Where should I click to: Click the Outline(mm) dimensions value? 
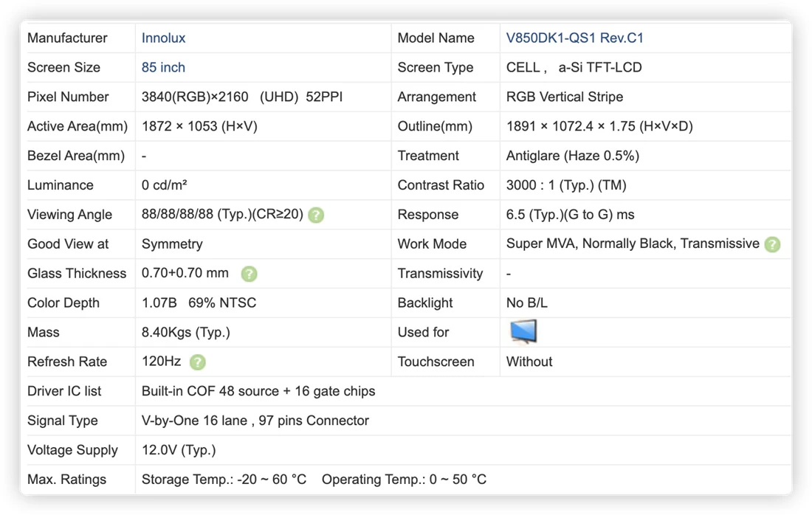click(x=599, y=126)
